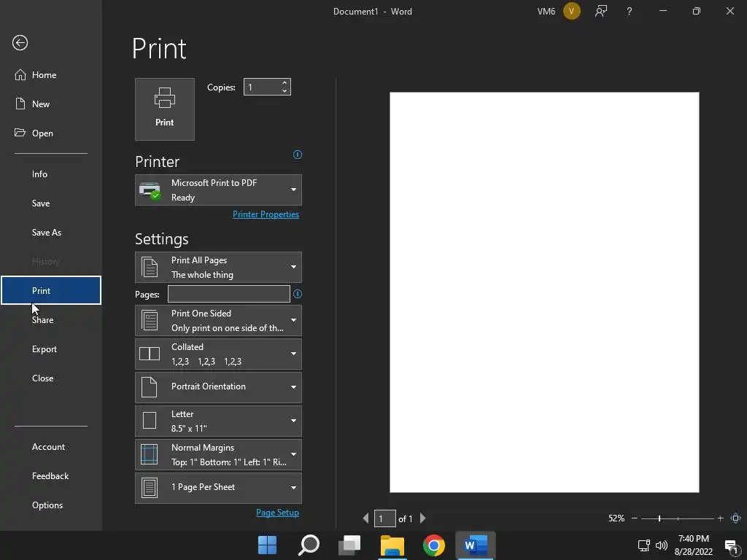
Task: Expand the Print One Sided dropdown
Action: point(218,321)
